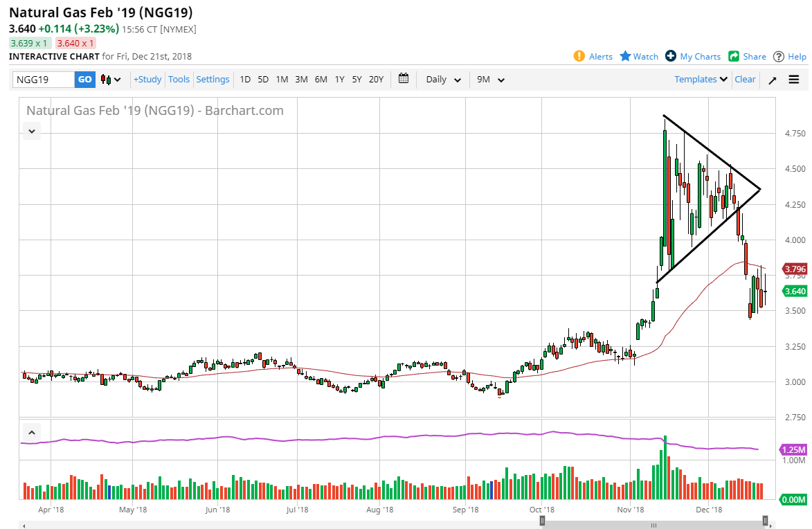Open the calendar date range picker
Image resolution: width=812 pixels, height=529 pixels.
tap(404, 79)
